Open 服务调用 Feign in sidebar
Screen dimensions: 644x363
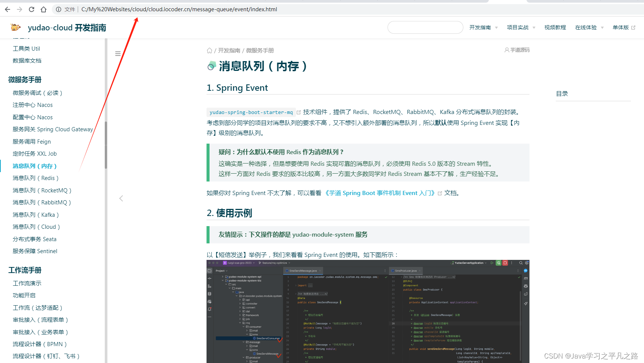(32, 141)
